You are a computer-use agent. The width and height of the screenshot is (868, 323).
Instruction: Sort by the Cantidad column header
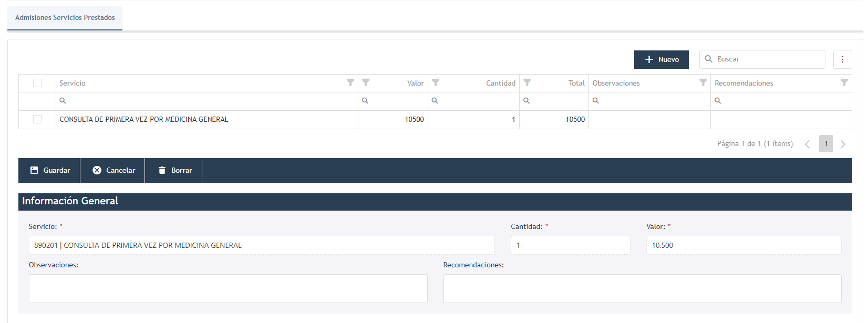501,83
